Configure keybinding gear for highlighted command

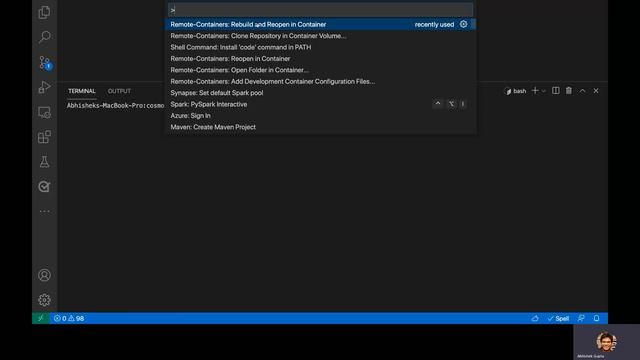tap(463, 24)
